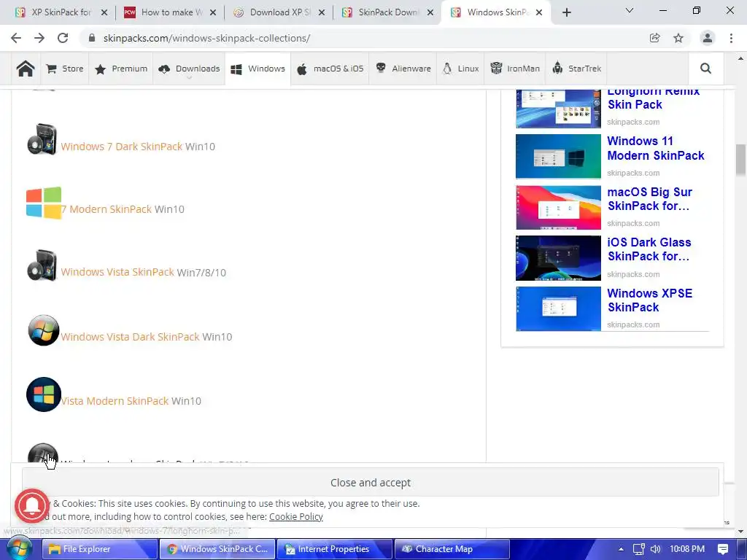Click the Vista Modern round logo icon
This screenshot has width=747, height=560.
point(43,394)
